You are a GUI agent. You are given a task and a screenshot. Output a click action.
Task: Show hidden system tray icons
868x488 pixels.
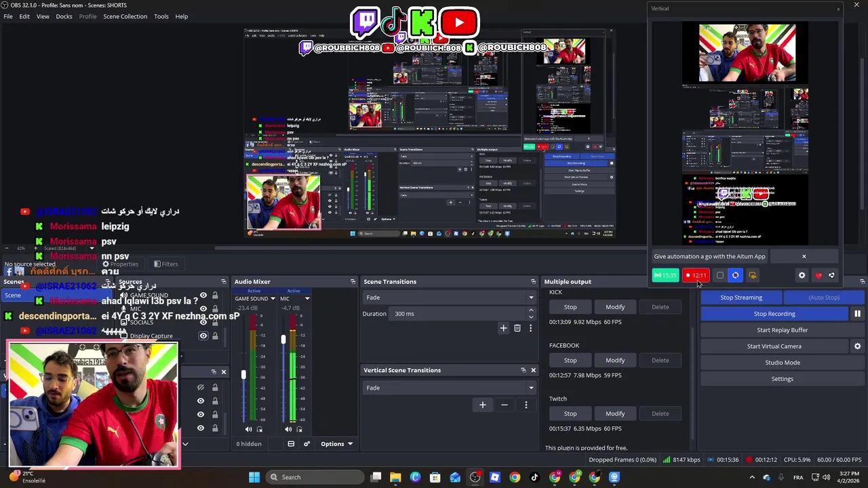752,477
